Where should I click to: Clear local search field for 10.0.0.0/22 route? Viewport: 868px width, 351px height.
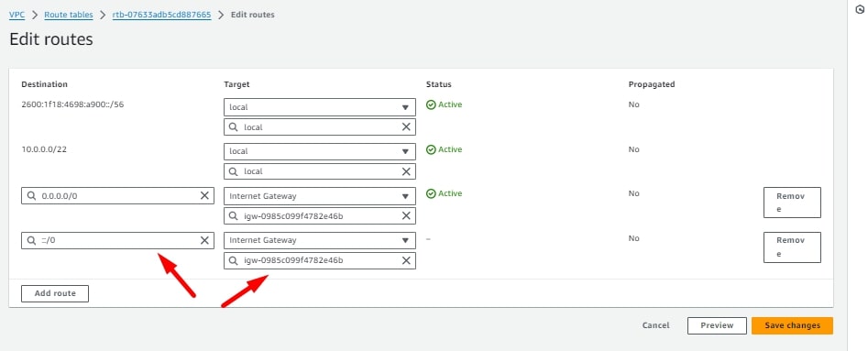[x=406, y=171]
